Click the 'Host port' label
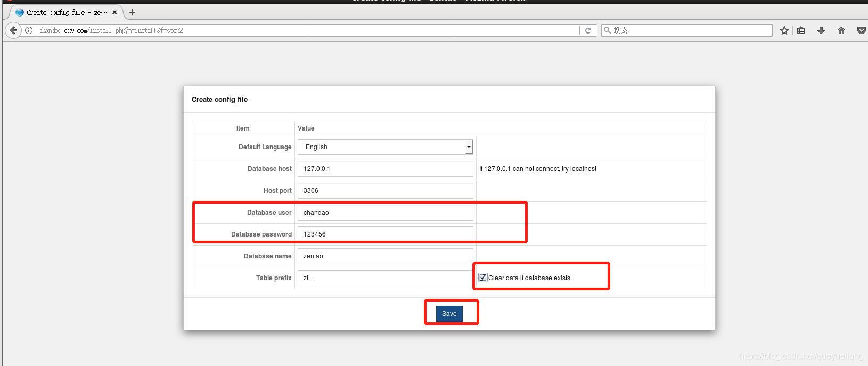Viewport: 868px width, 366px height. pyautogui.click(x=277, y=191)
